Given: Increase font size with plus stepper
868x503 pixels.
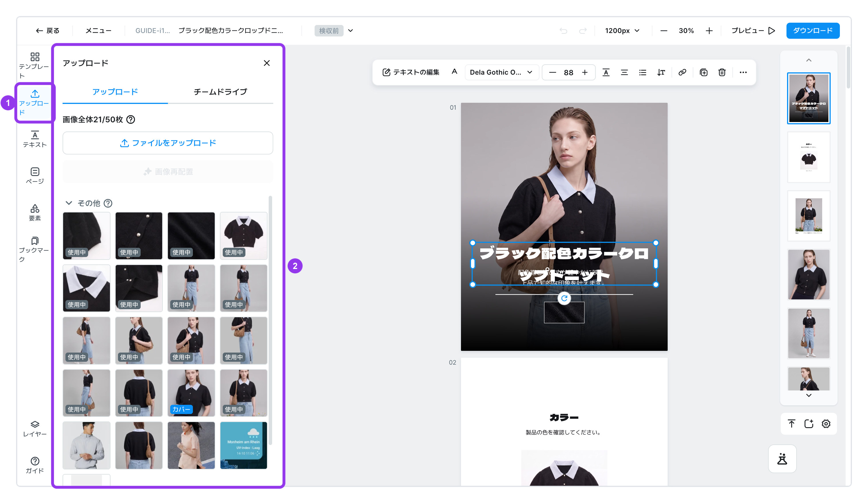Looking at the screenshot, I should pos(584,72).
